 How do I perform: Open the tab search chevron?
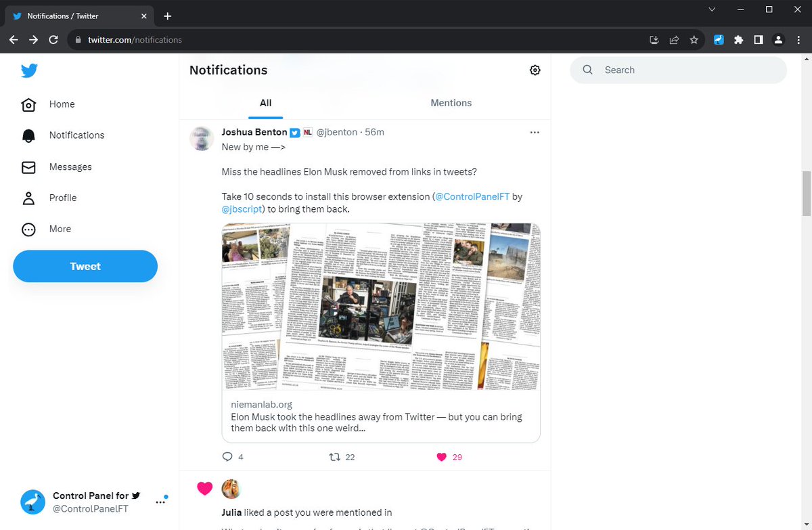pos(712,9)
